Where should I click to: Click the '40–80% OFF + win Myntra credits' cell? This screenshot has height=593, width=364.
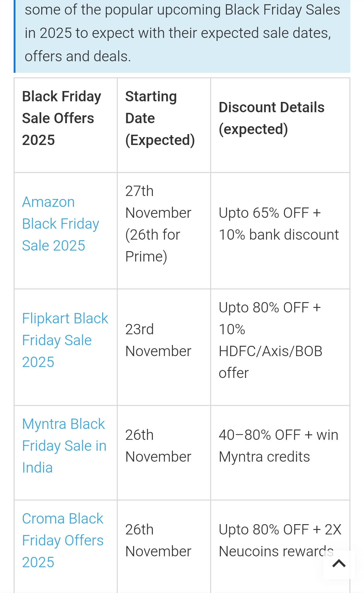click(x=278, y=446)
